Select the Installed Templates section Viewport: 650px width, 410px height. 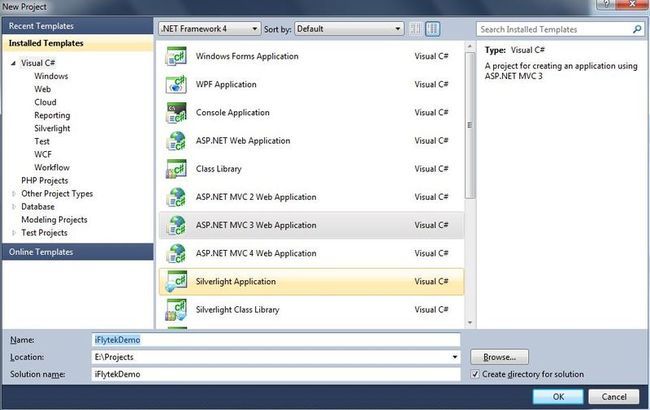[x=78, y=43]
